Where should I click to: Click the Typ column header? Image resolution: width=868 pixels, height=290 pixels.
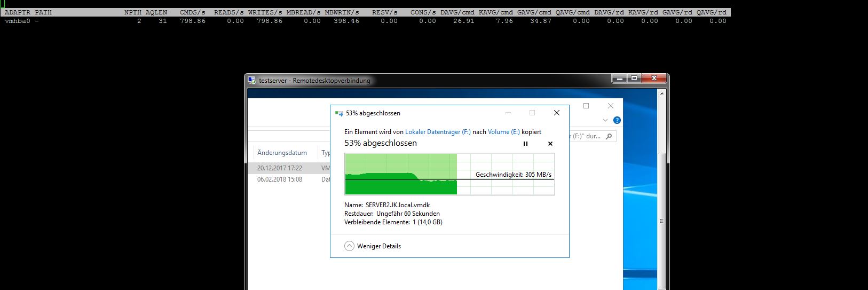tap(326, 153)
